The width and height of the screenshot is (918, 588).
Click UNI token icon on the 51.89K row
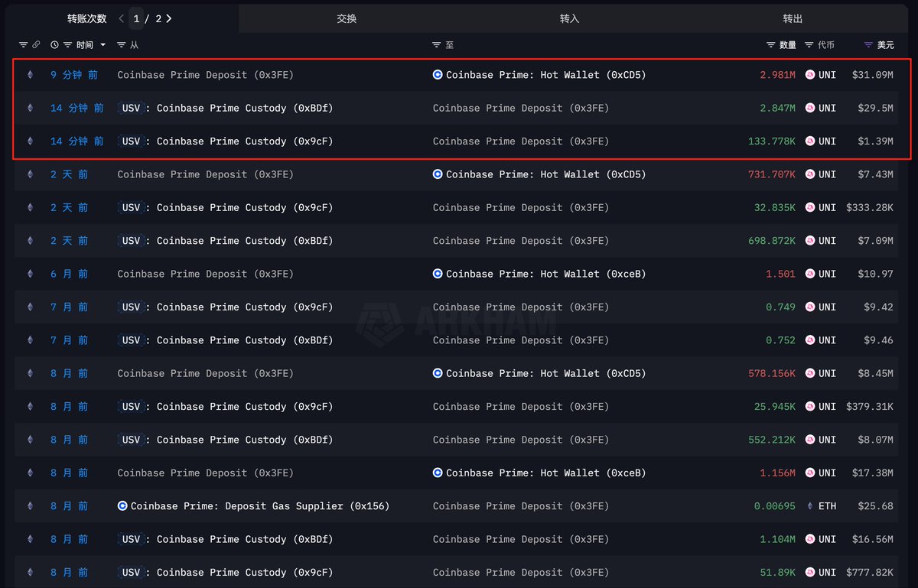tap(810, 572)
